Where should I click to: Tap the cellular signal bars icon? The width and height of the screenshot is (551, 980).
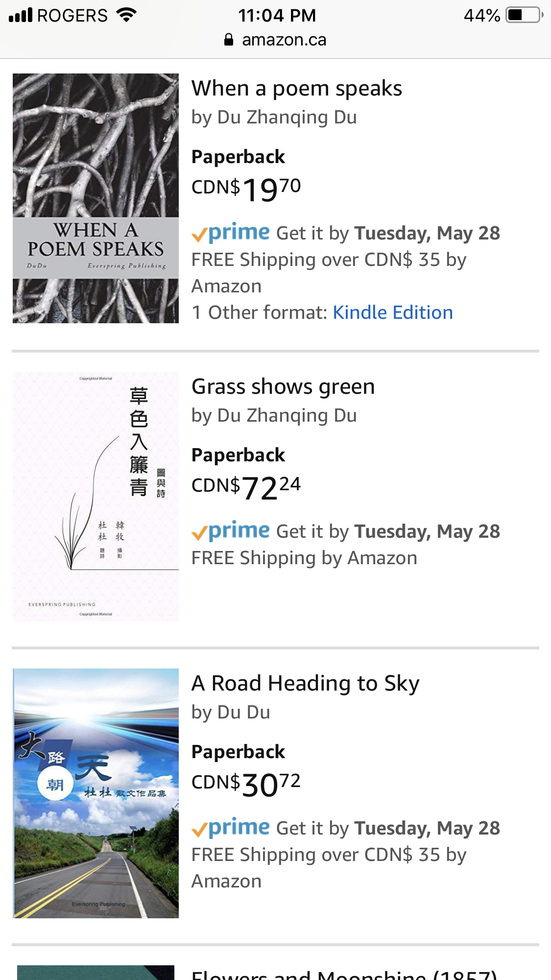click(x=21, y=15)
